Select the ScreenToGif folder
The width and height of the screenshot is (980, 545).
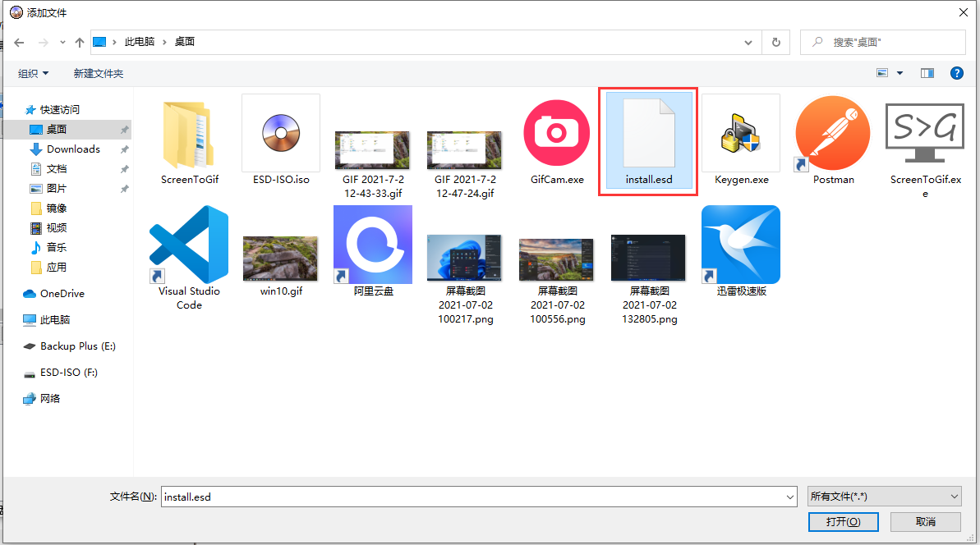click(190, 142)
